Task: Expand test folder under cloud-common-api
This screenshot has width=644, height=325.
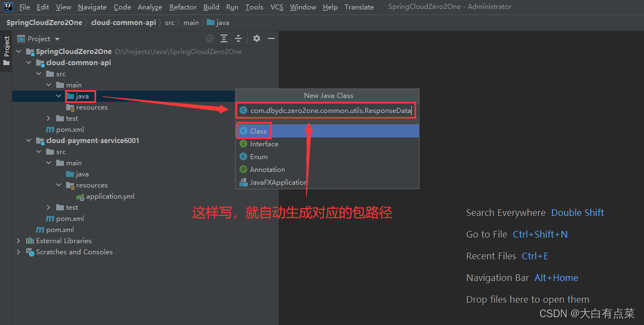Action: coord(48,118)
